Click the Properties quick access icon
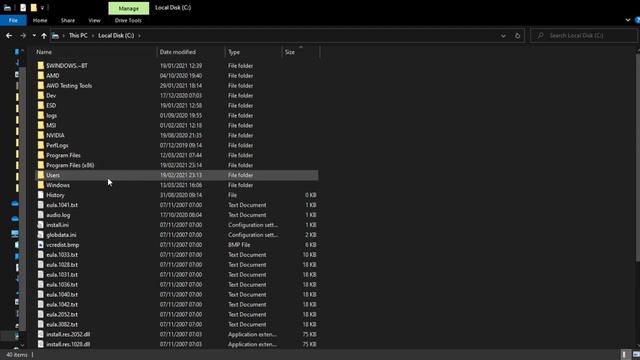 [23, 7]
